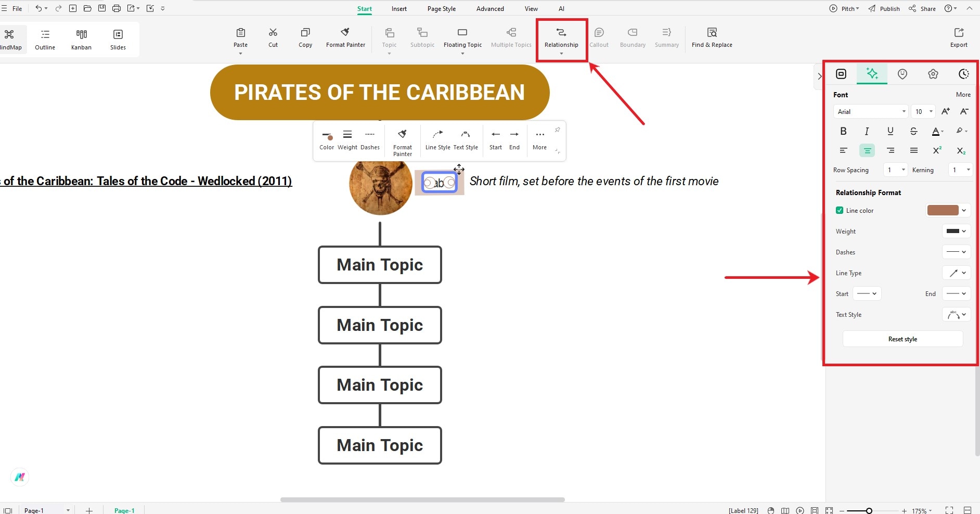Click Text Style in floating toolbar
The height and width of the screenshot is (514, 980).
click(466, 140)
